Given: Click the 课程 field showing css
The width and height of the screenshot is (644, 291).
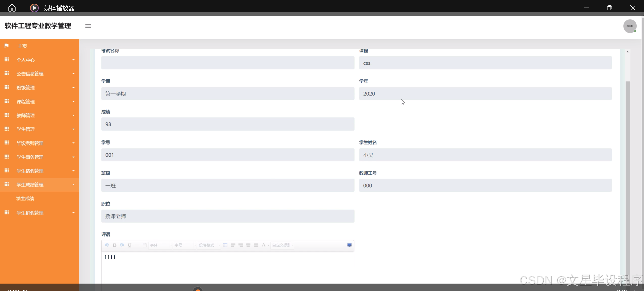Looking at the screenshot, I should (485, 63).
